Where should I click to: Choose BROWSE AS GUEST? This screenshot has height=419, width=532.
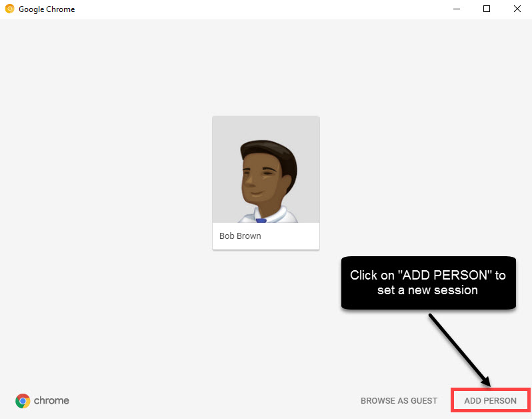[x=399, y=401]
